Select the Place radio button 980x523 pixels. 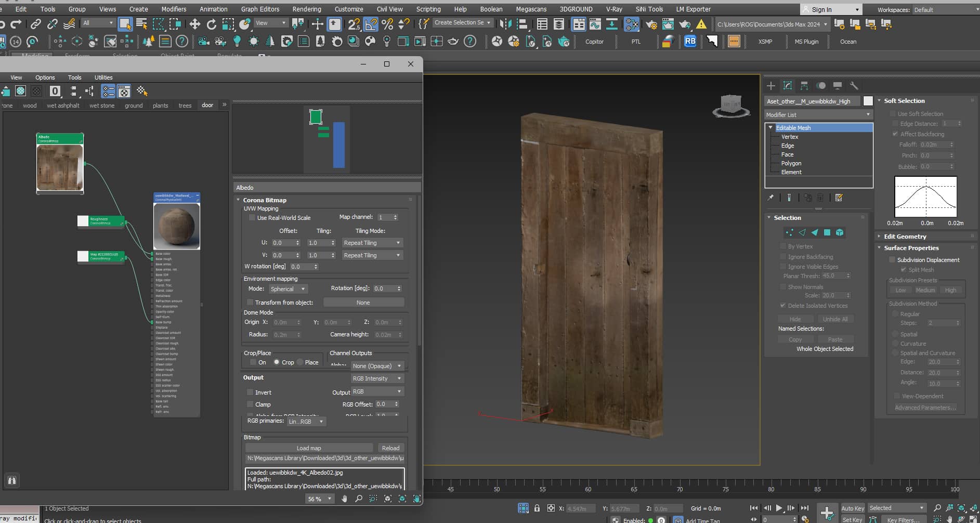tap(300, 362)
